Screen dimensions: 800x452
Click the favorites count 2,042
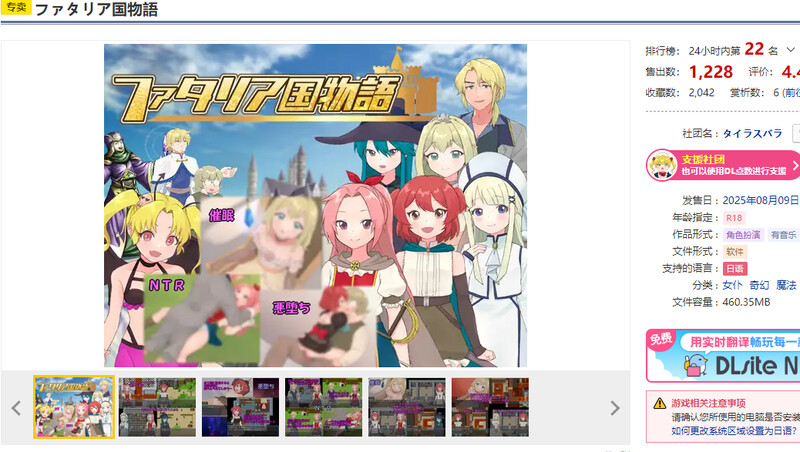point(702,92)
